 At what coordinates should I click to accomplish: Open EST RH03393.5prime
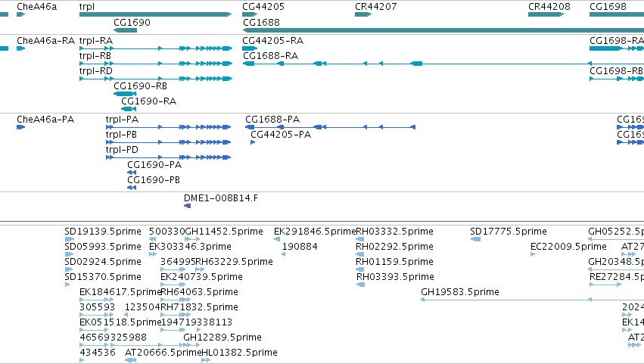395,277
